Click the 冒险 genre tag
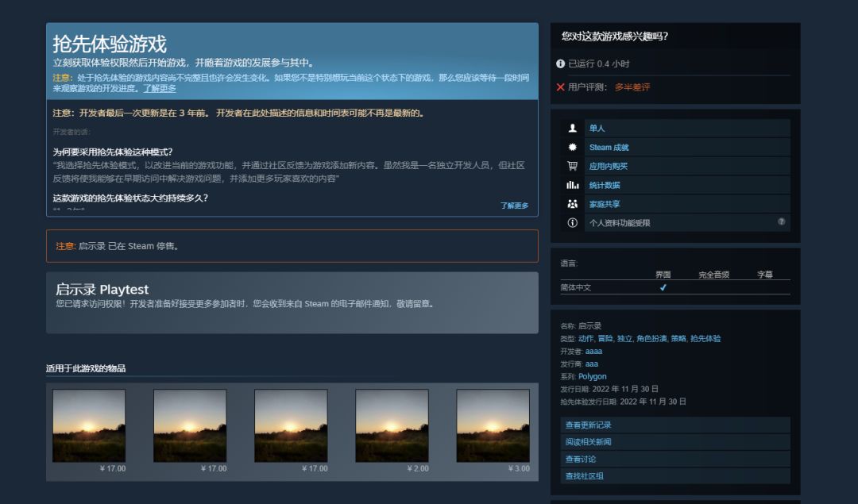 [605, 338]
